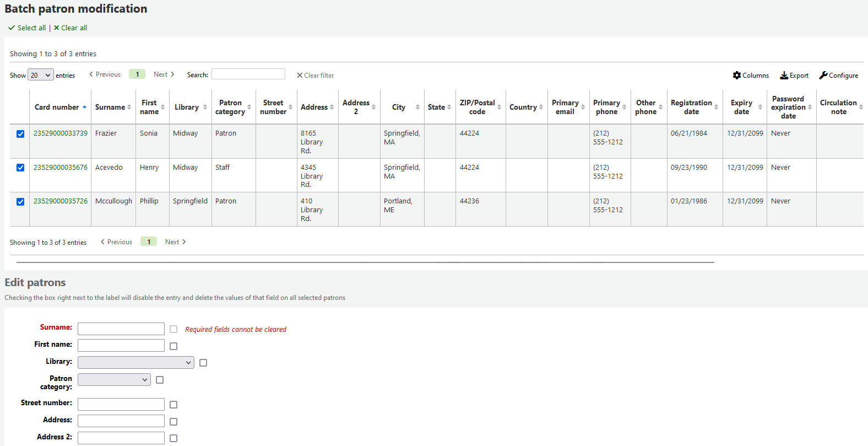Viewport: 868px width, 446px height.
Task: Sort by Card number ascending arrow
Action: click(x=84, y=107)
